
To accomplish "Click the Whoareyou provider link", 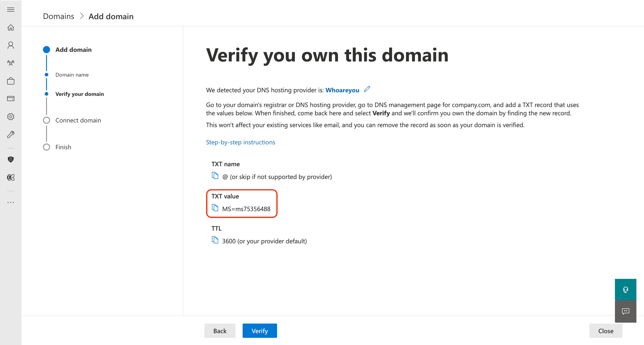I will pos(342,90).
